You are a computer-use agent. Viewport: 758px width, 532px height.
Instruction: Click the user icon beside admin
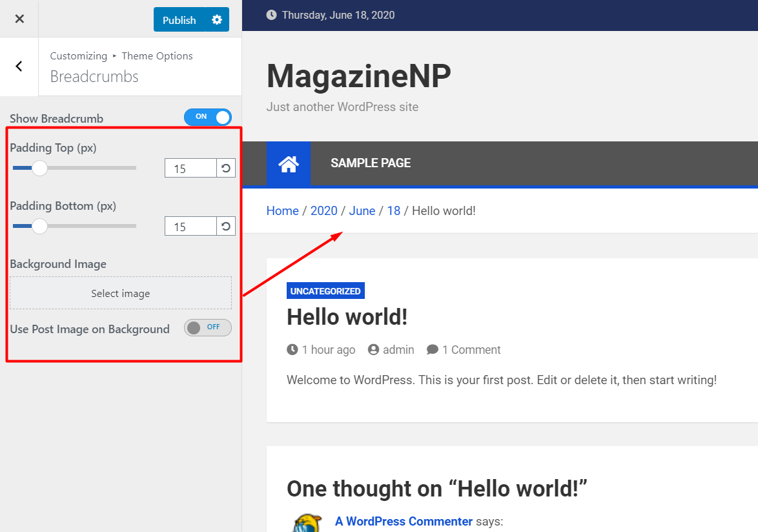tap(373, 349)
